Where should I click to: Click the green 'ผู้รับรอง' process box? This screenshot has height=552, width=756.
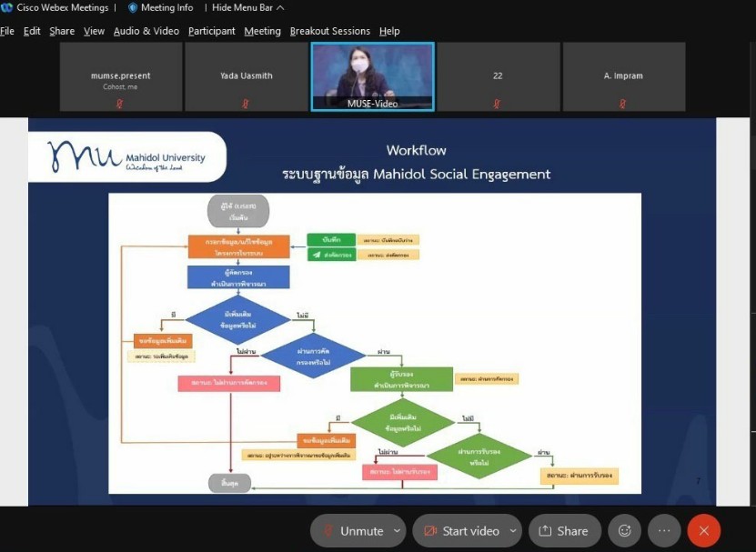click(x=401, y=379)
